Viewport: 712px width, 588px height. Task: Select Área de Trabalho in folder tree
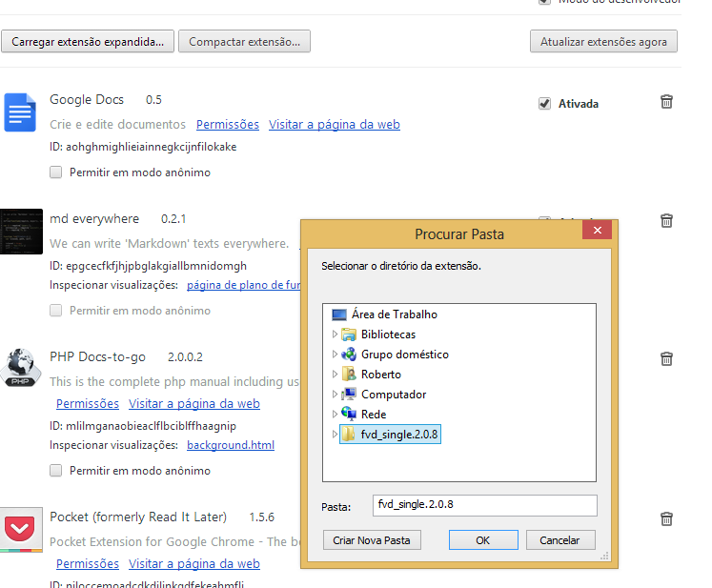click(384, 314)
